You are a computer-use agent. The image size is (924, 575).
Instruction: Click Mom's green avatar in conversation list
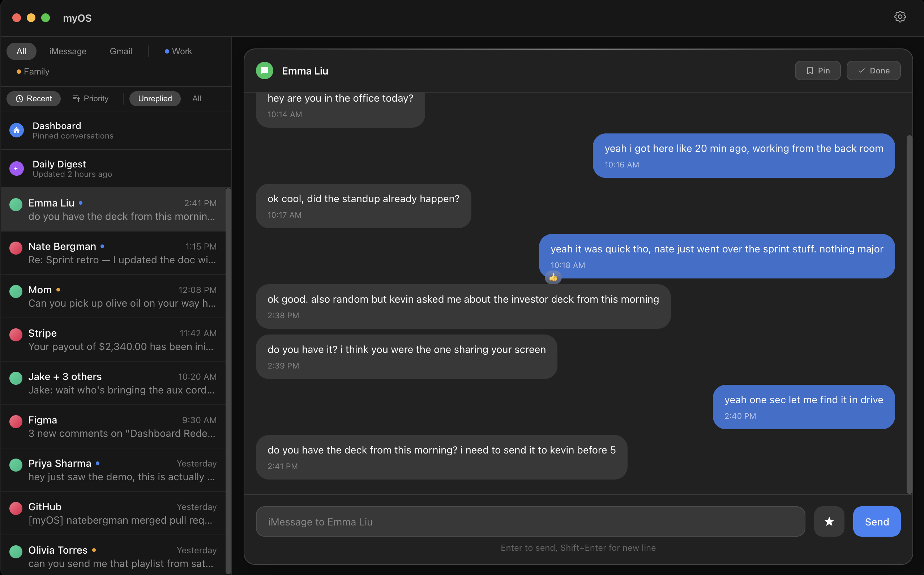(x=16, y=291)
